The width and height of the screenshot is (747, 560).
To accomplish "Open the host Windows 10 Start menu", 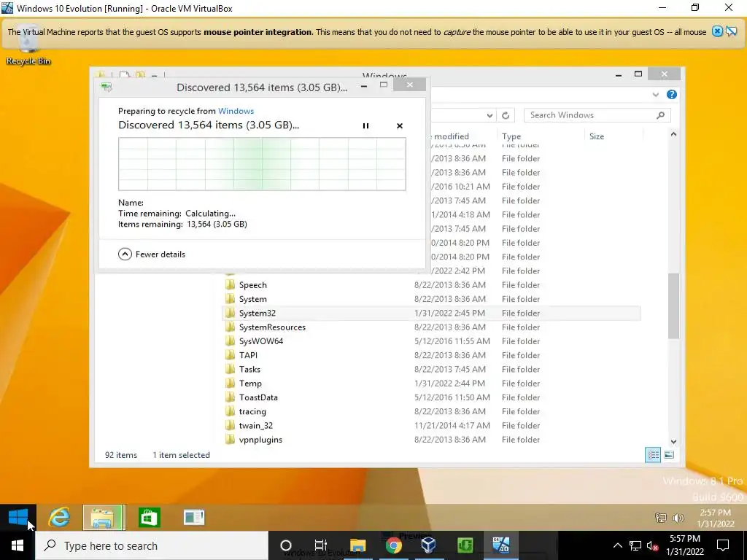I will click(x=18, y=545).
